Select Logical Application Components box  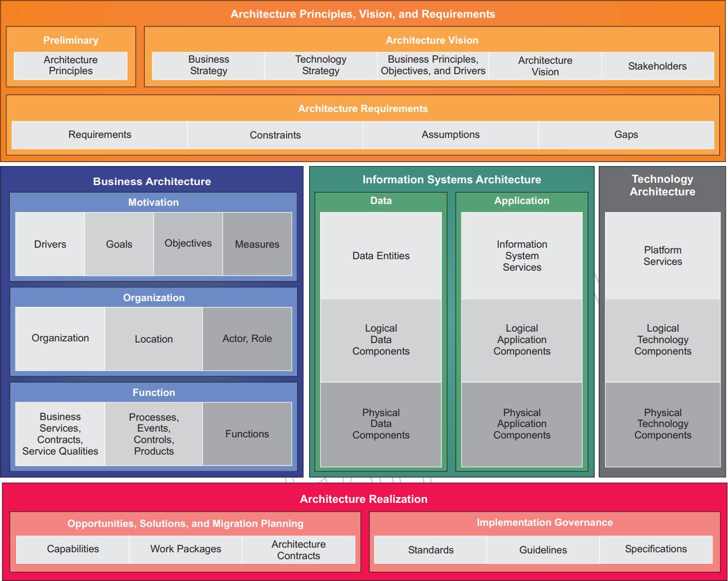click(x=522, y=340)
